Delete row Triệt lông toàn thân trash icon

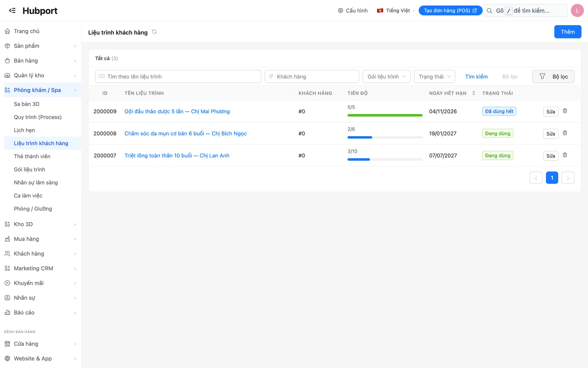(565, 155)
